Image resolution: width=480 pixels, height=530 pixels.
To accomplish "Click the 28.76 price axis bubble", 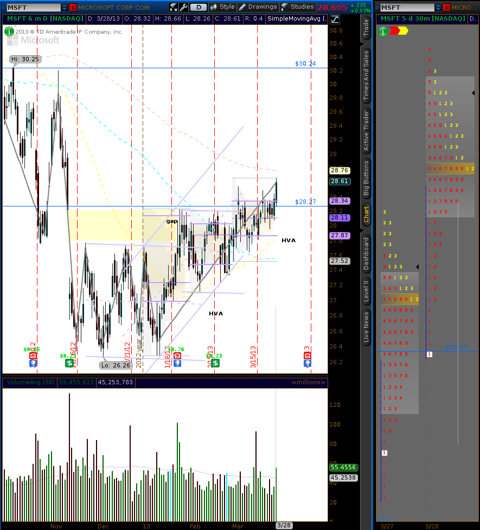I will (340, 170).
